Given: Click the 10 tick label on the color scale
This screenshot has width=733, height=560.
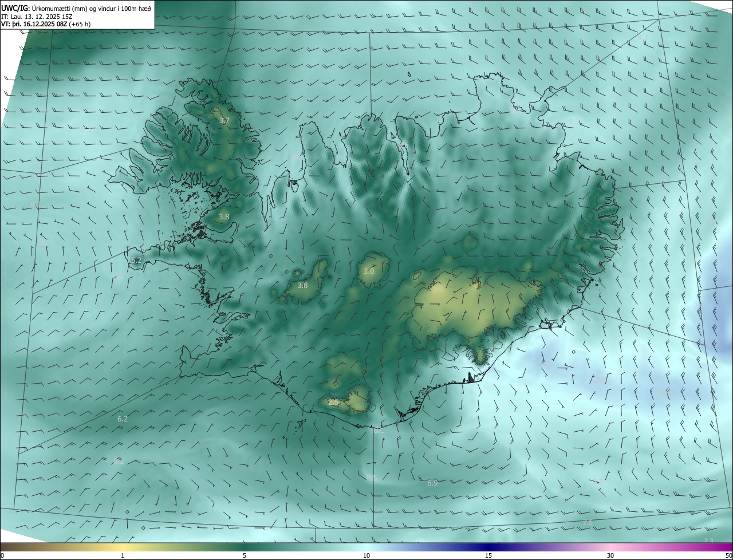Looking at the screenshot, I should 366,556.
